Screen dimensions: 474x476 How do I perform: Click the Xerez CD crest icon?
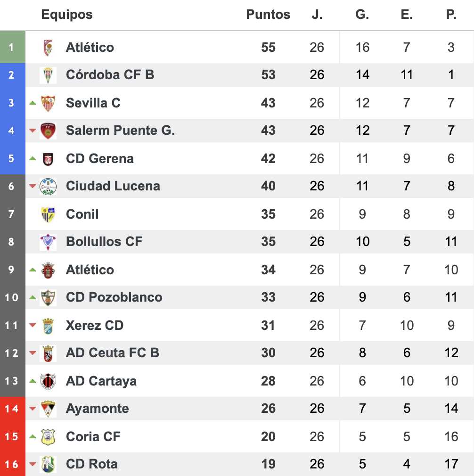[x=48, y=326]
